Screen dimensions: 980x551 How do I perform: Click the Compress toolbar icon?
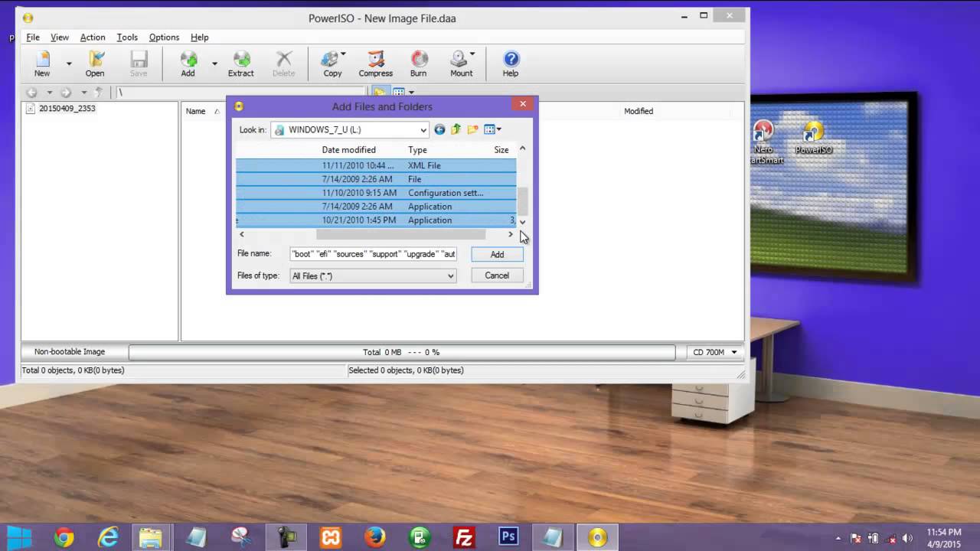[376, 64]
